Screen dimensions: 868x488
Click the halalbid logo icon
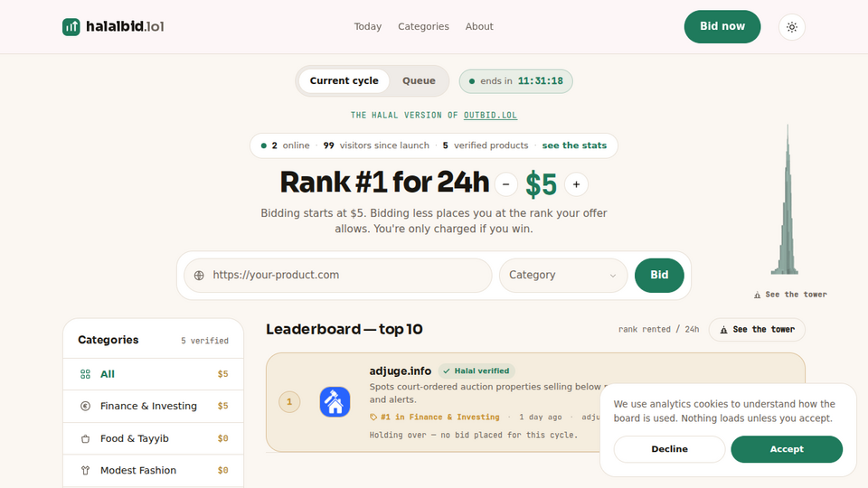point(71,26)
